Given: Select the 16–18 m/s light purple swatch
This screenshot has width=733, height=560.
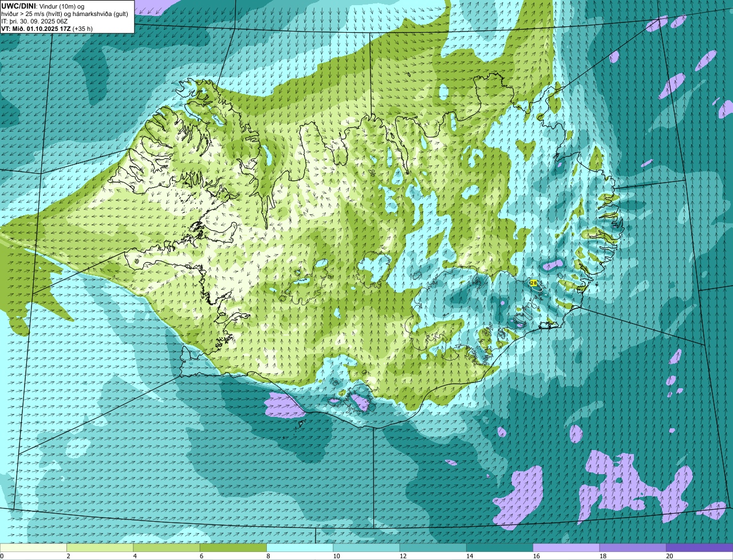Looking at the screenshot, I should coord(566,548).
